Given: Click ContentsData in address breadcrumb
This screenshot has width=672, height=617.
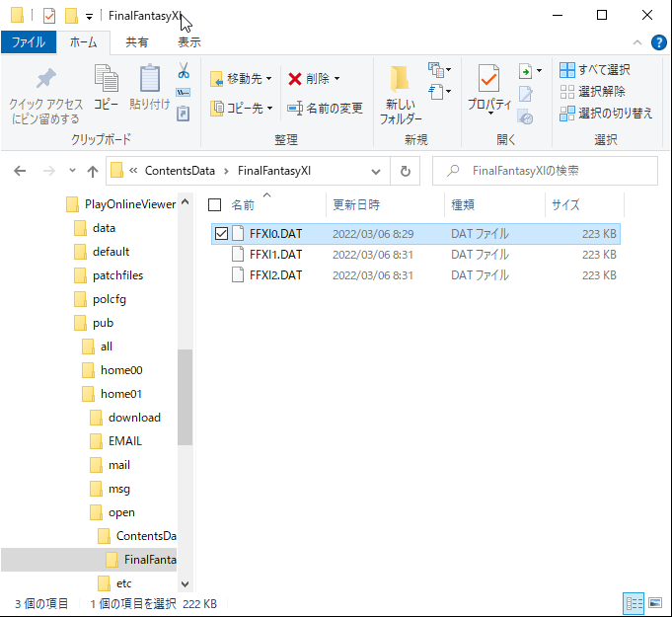Looking at the screenshot, I should tap(180, 171).
